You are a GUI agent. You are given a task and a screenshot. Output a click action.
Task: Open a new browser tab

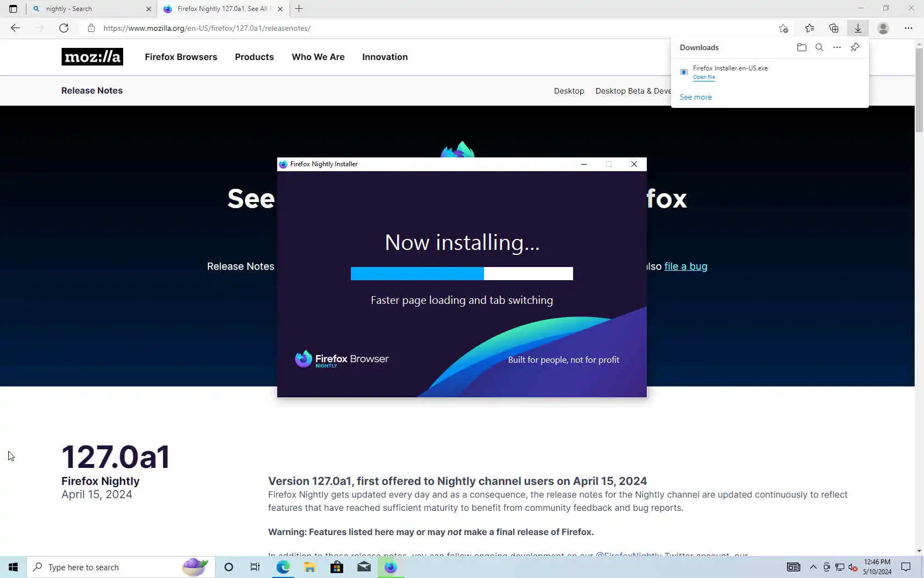click(x=299, y=9)
